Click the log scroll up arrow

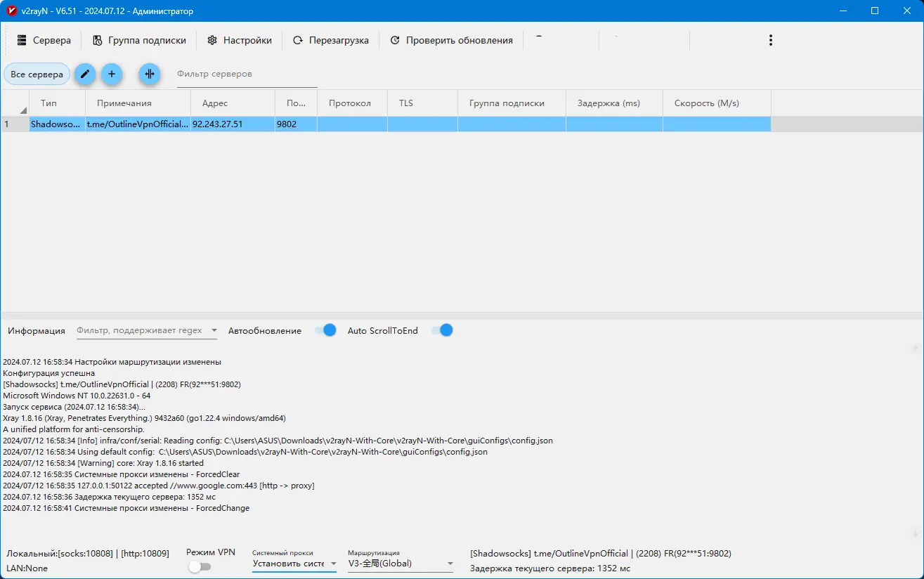[x=916, y=349]
